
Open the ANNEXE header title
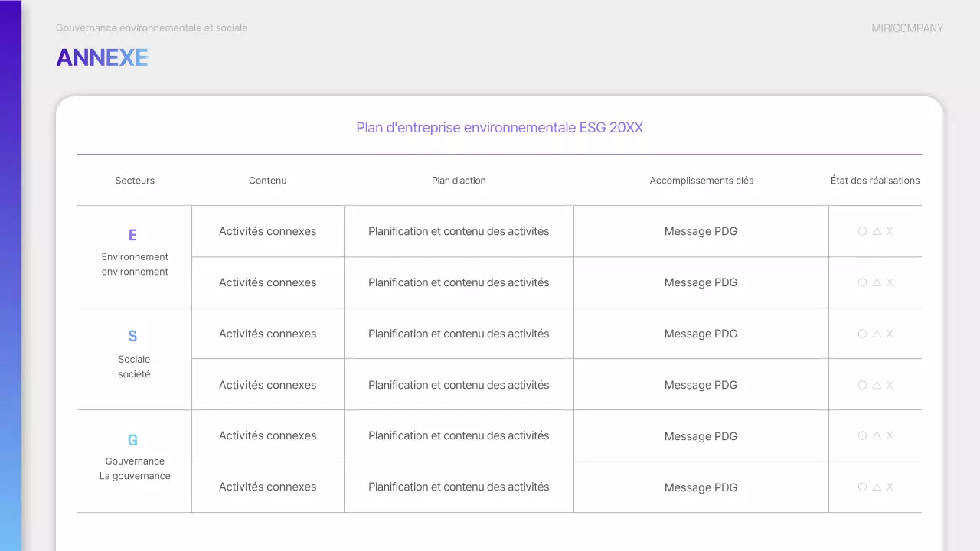point(102,57)
